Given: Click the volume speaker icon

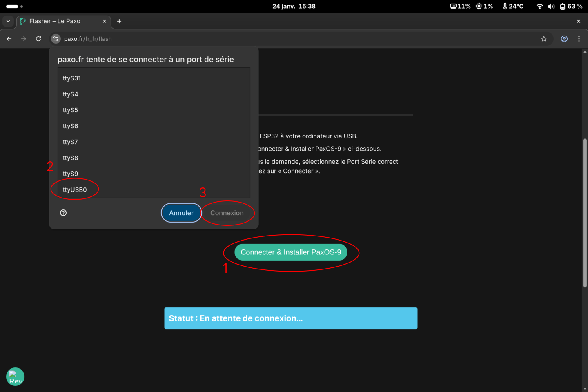Looking at the screenshot, I should (x=551, y=6).
